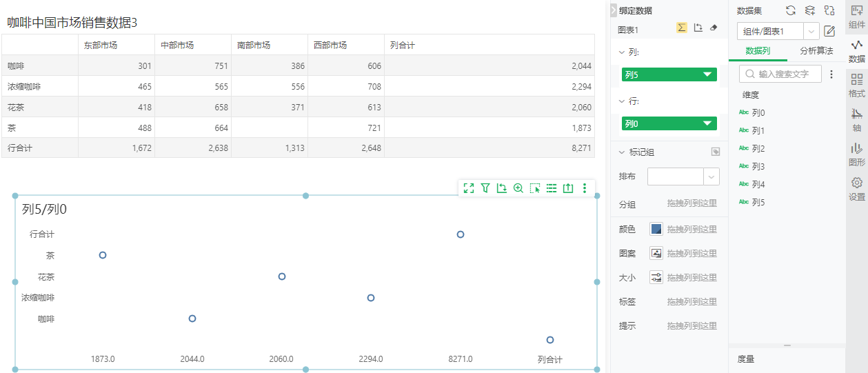Click the grand total cell 8,271
868x373 pixels.
point(489,148)
